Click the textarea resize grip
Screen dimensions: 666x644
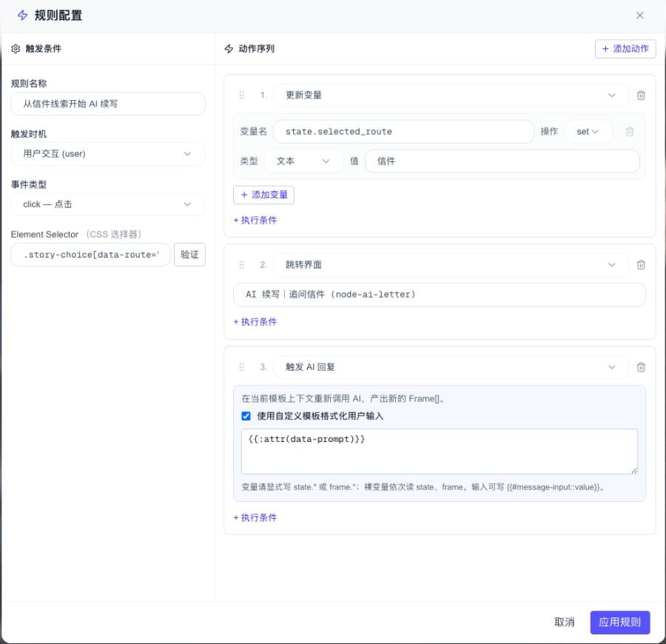(633, 470)
